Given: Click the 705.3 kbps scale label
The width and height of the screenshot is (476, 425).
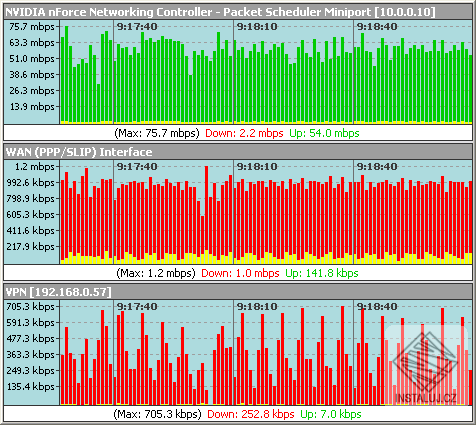Looking at the screenshot, I should [x=30, y=307].
